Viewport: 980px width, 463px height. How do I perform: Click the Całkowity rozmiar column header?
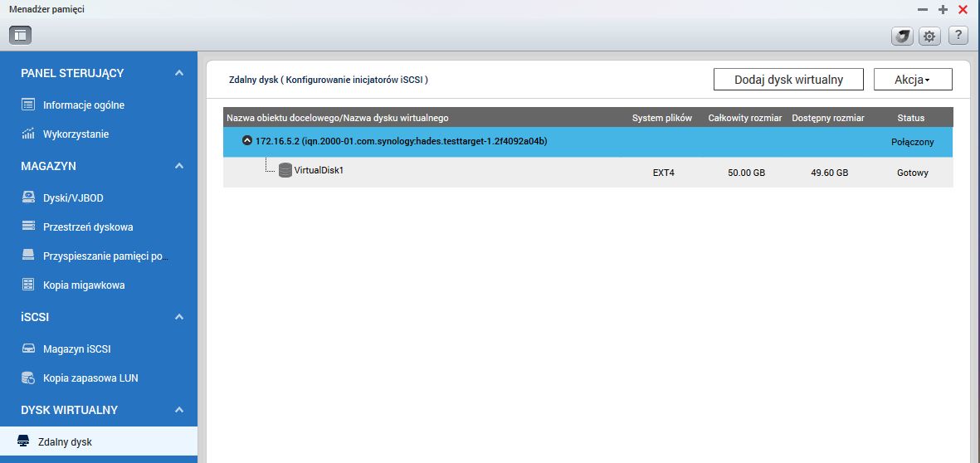(x=745, y=118)
